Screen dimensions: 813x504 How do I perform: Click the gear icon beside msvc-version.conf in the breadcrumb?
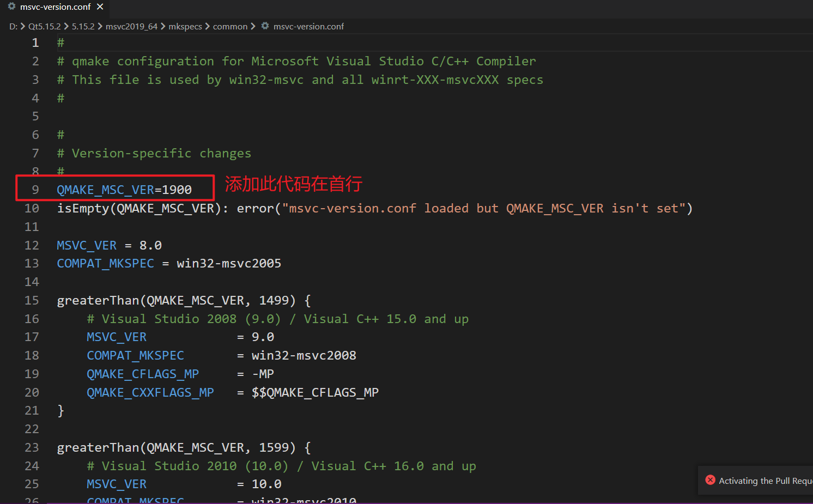[x=265, y=26]
